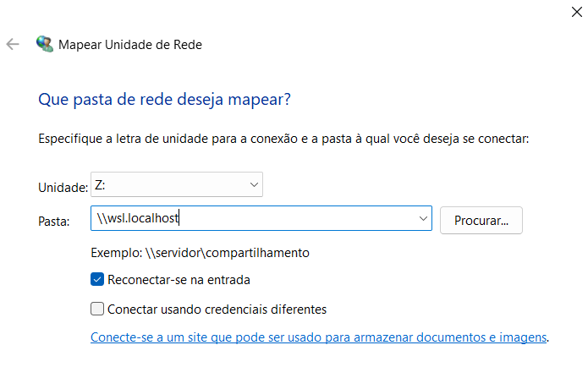Go back using the back arrow

click(13, 44)
